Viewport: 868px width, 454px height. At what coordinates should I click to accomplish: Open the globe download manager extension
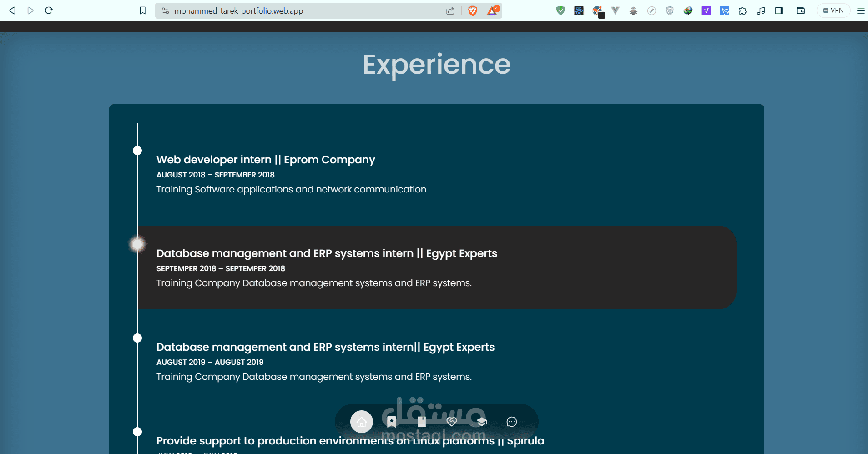click(x=688, y=11)
